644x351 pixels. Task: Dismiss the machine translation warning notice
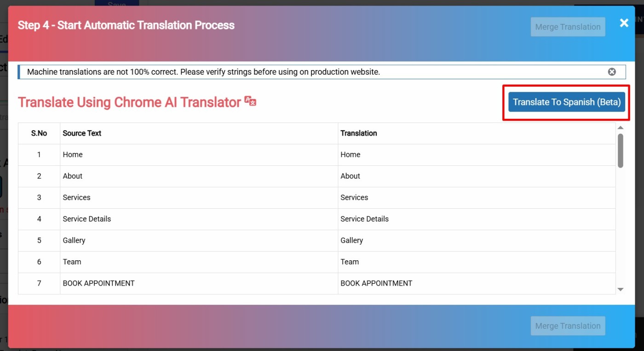(611, 72)
